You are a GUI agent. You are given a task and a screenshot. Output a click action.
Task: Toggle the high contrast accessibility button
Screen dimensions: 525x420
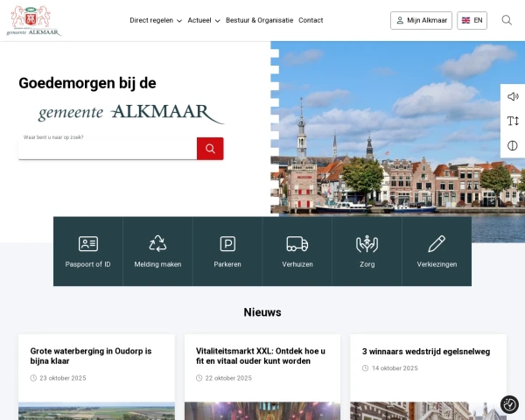(513, 145)
